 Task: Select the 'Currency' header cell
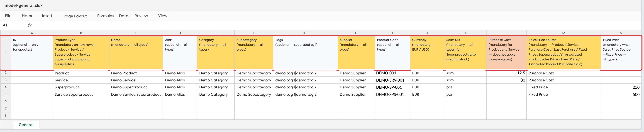[427, 53]
